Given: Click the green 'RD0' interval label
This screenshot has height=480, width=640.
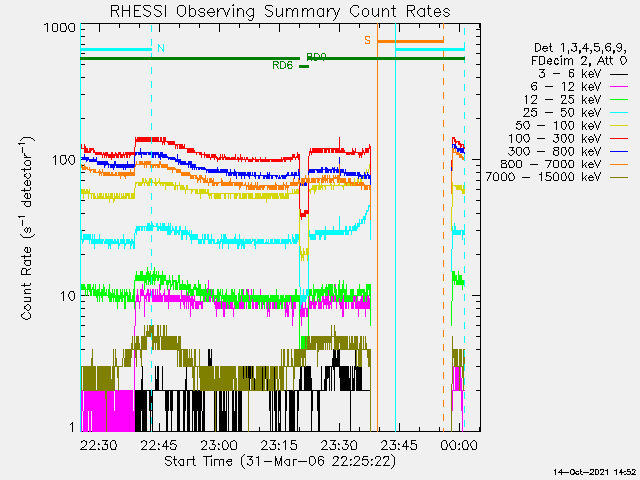Looking at the screenshot, I should (316, 57).
